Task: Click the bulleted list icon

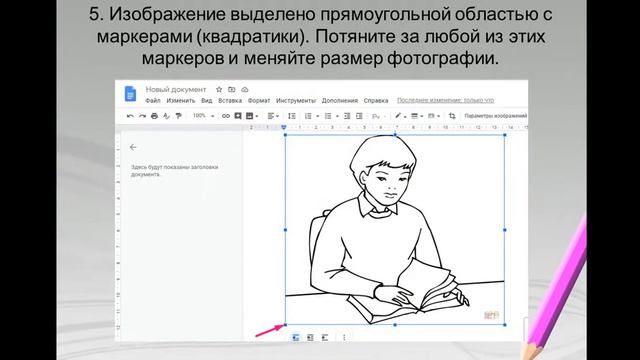Action: coord(328,116)
